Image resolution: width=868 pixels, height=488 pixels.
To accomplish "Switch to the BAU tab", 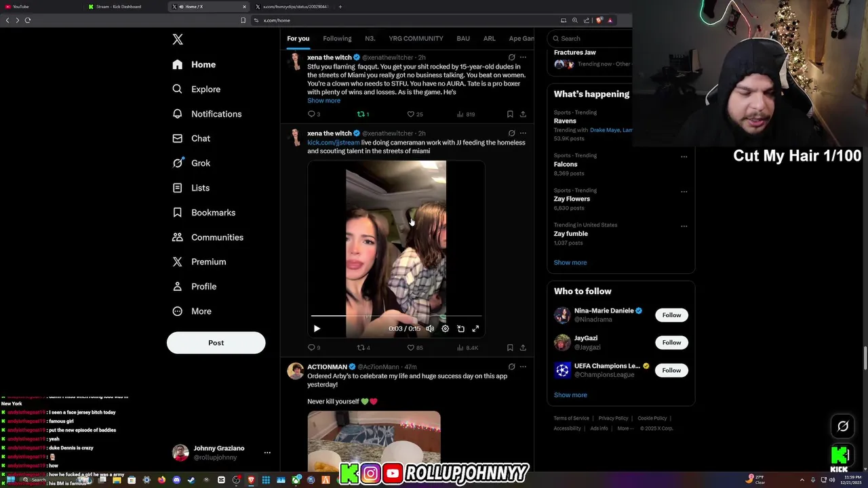I will [x=463, y=39].
